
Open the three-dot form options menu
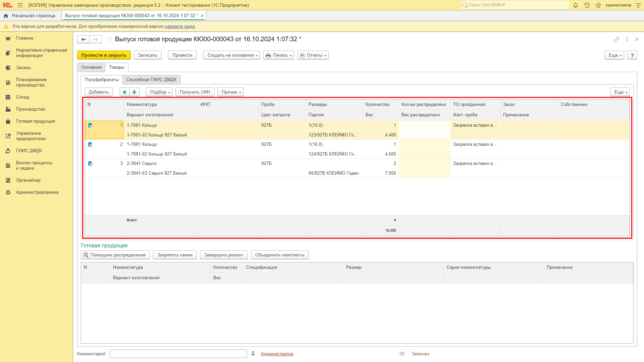pos(627,39)
